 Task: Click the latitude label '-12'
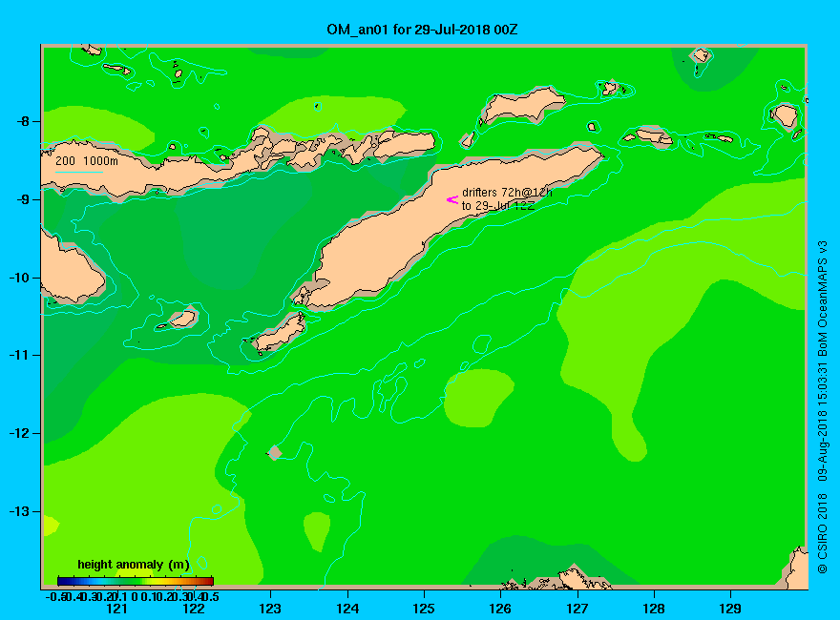click(20, 433)
